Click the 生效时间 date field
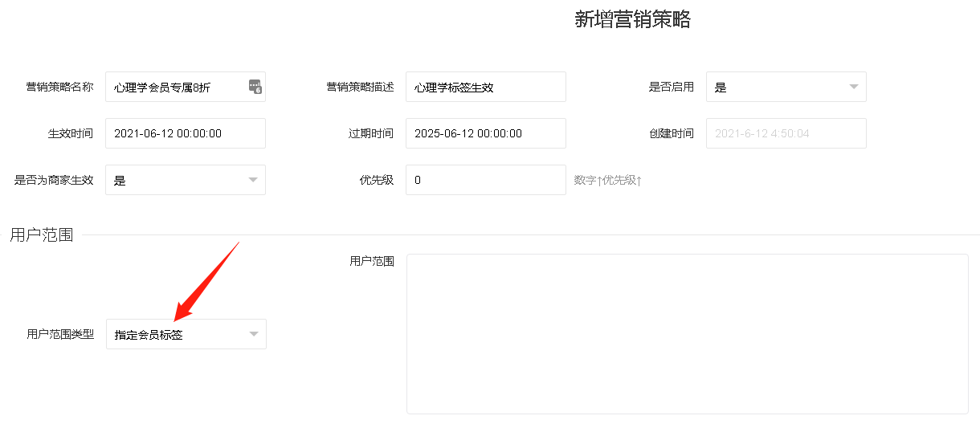The height and width of the screenshot is (428, 980). [185, 133]
